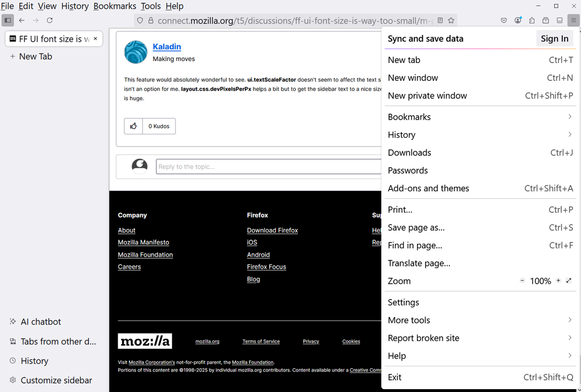The height and width of the screenshot is (392, 581).
Task: Open the History menu in the menu bar
Action: point(75,6)
